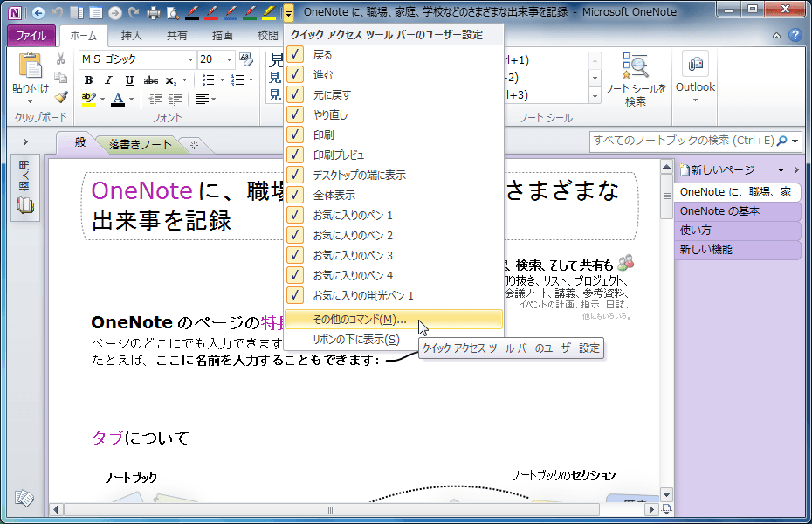The image size is (812, 524).
Task: Open the font color dropdown arrow
Action: [132, 99]
